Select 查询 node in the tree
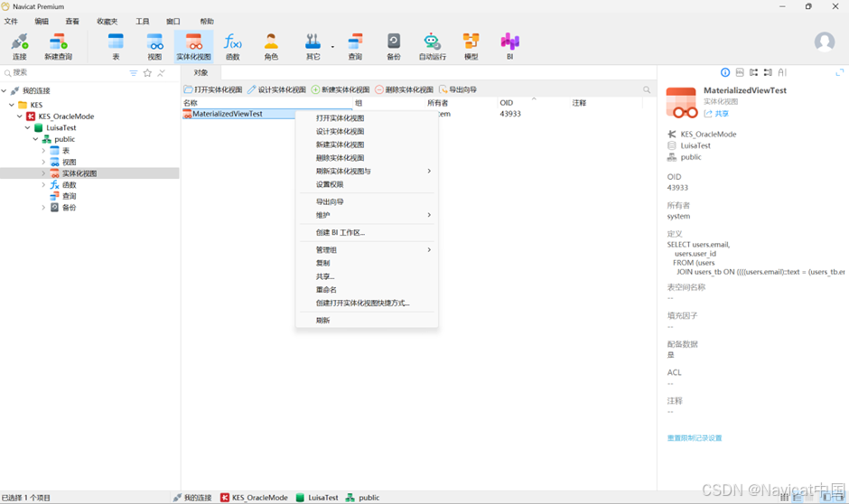Image resolution: width=849 pixels, height=504 pixels. tap(70, 196)
